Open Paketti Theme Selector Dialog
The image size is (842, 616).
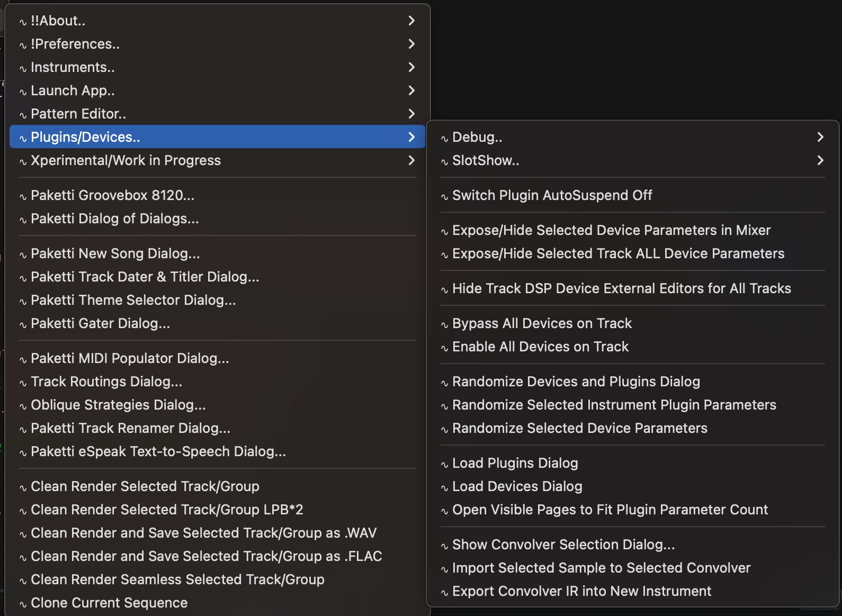click(133, 300)
